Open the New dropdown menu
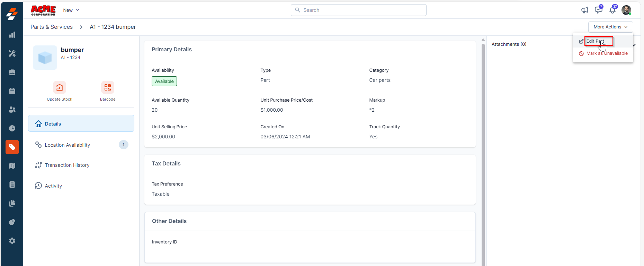The width and height of the screenshot is (644, 266). 71,10
